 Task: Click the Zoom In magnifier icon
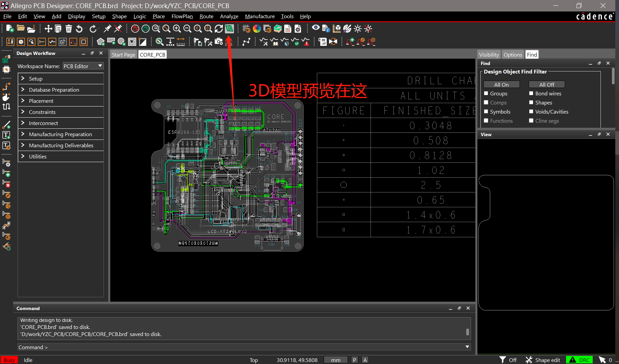click(x=177, y=29)
